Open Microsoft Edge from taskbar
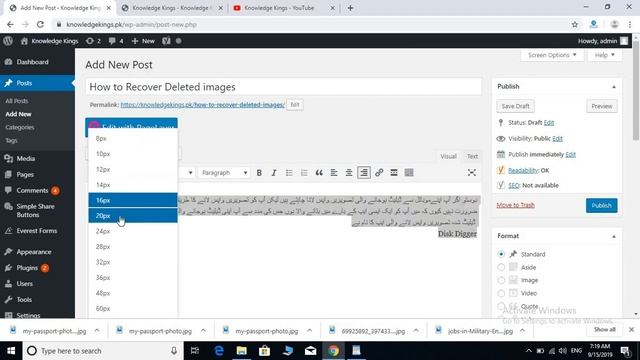 click(x=219, y=351)
